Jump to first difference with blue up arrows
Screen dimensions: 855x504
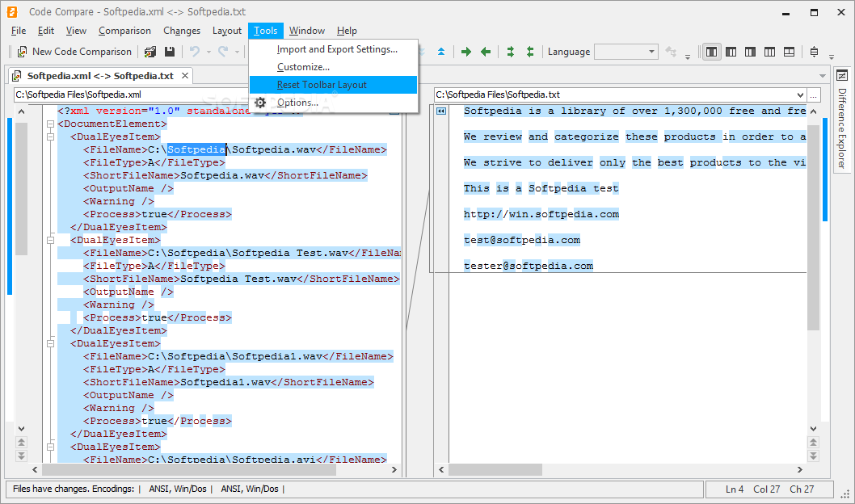[x=441, y=52]
